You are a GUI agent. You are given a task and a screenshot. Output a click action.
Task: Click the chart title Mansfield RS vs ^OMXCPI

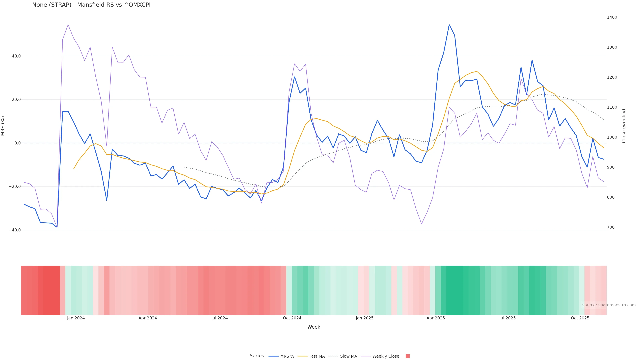(91, 5)
